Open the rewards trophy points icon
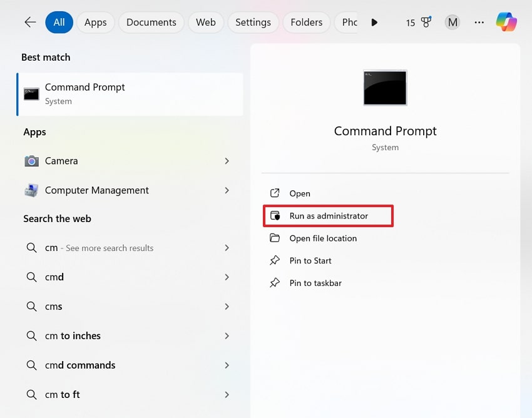 (426, 22)
